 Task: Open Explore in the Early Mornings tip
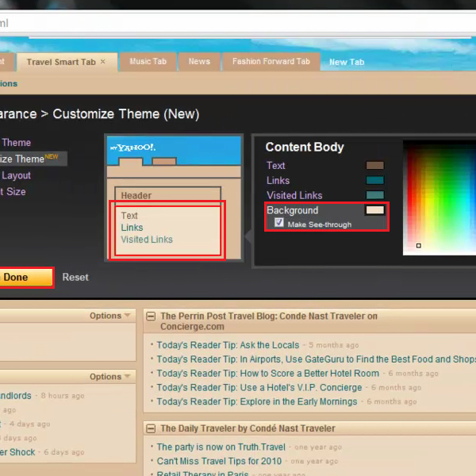point(257,401)
